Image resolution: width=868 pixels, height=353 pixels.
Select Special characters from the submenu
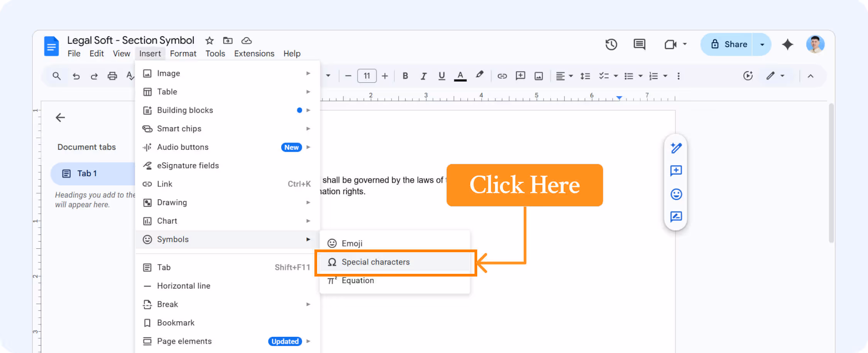click(x=376, y=262)
